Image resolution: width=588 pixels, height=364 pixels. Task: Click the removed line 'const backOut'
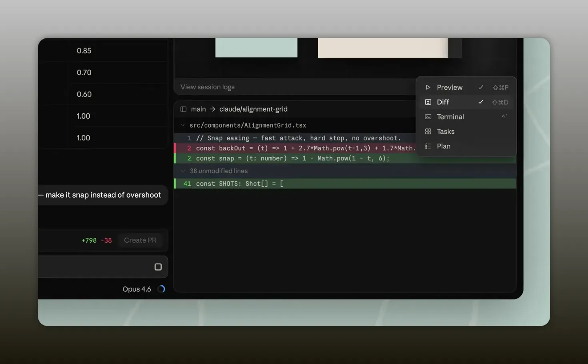tap(295, 148)
